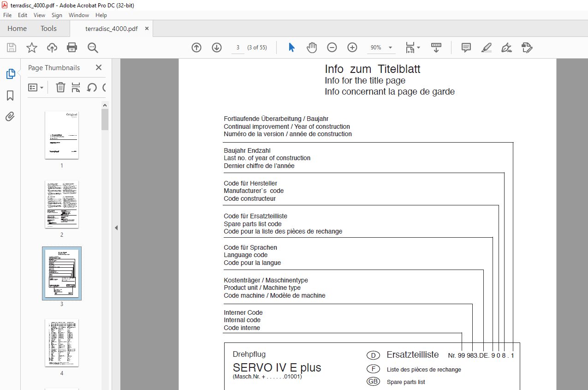The image size is (588, 390).
Task: Click the '(3 of 55)' page count
Action: tap(257, 48)
